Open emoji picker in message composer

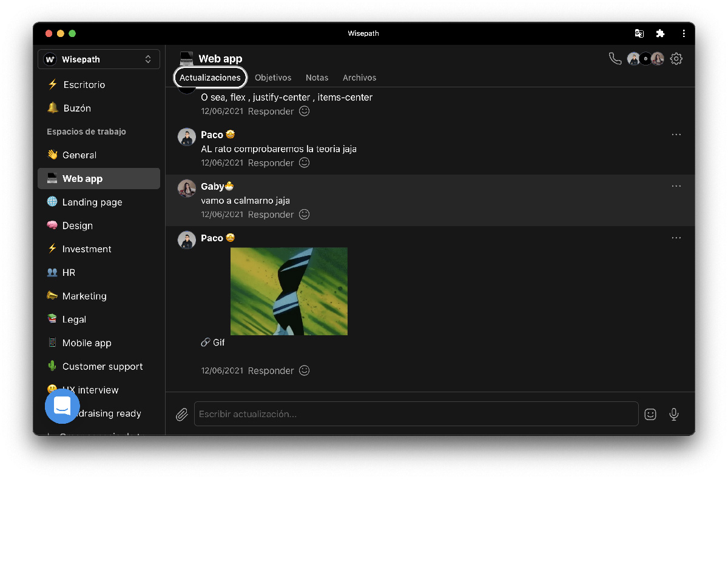click(650, 414)
